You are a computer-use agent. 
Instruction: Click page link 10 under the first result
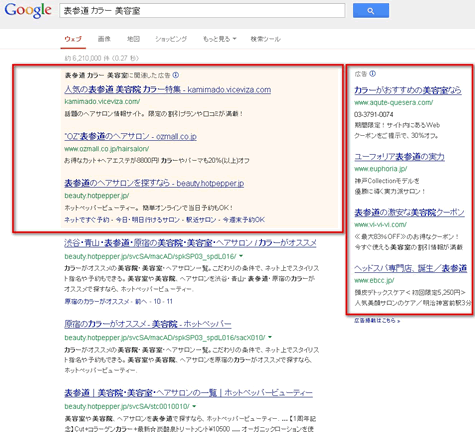(157, 301)
